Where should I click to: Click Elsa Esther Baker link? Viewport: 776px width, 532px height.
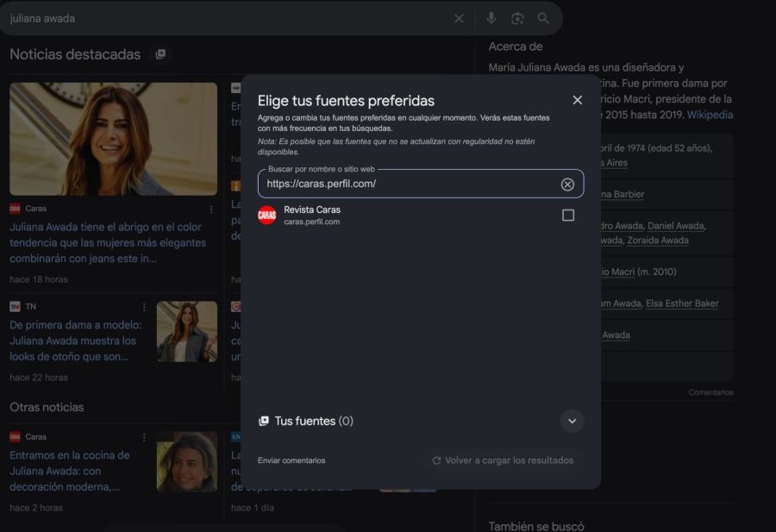(682, 304)
